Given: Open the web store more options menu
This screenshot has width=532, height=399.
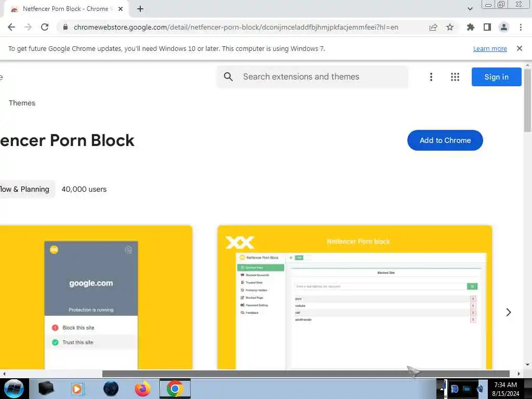Looking at the screenshot, I should pyautogui.click(x=431, y=77).
